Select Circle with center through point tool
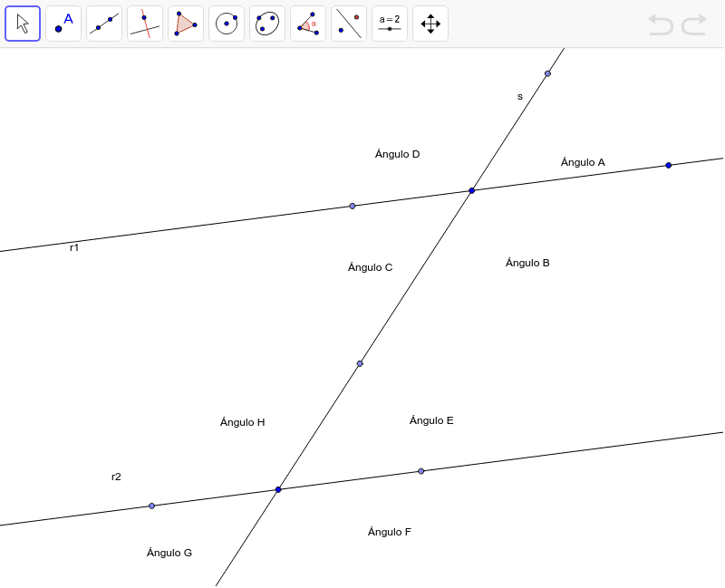The width and height of the screenshot is (725, 588). (x=227, y=24)
